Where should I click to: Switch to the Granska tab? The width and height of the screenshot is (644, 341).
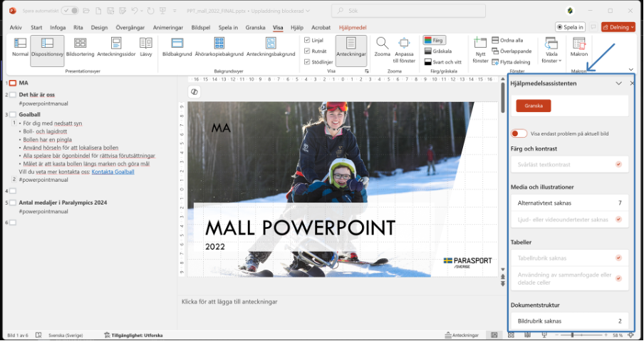pyautogui.click(x=255, y=28)
